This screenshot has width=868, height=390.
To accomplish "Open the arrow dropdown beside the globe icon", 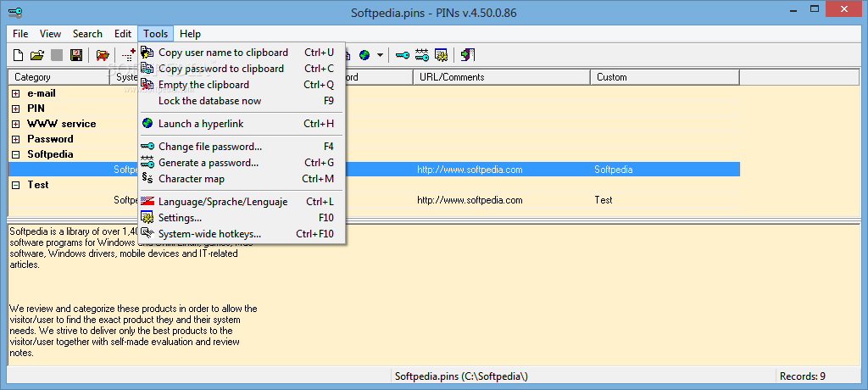I will click(x=381, y=55).
